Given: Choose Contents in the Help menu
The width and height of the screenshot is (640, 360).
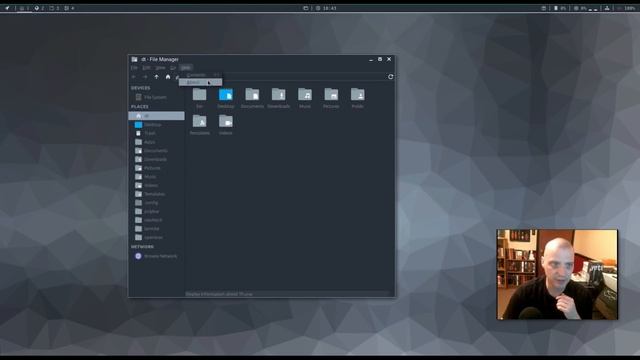Looking at the screenshot, I should [x=200, y=75].
